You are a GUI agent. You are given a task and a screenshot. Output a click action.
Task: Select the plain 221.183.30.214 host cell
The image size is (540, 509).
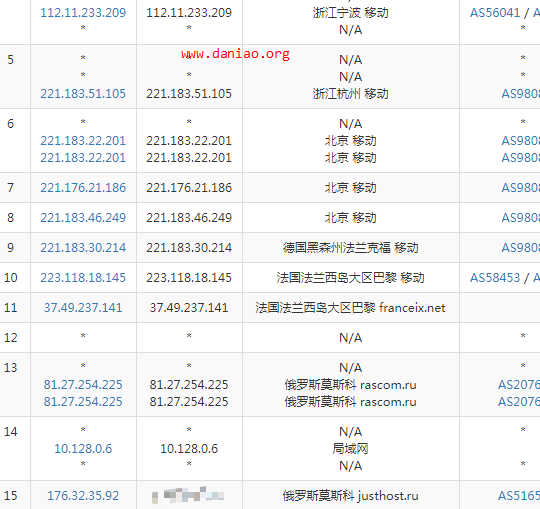(x=189, y=248)
